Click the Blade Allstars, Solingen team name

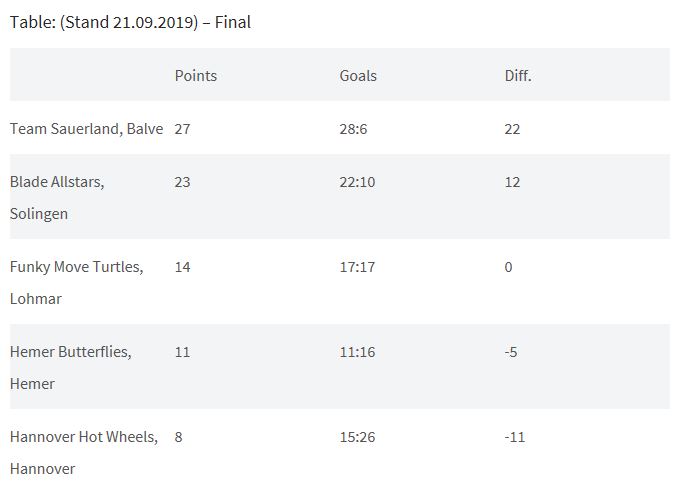[x=57, y=198]
